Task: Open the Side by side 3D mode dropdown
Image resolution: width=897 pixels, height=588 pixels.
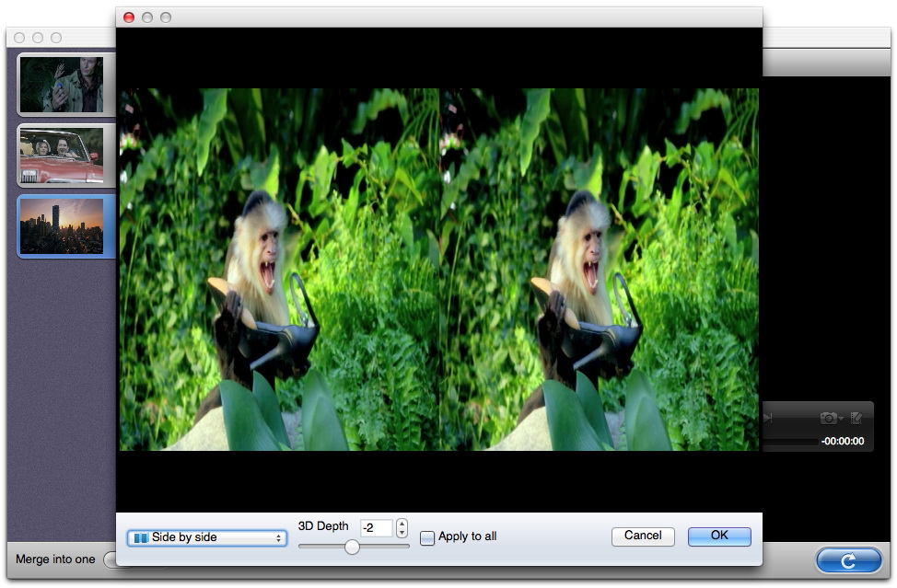Action: point(207,537)
